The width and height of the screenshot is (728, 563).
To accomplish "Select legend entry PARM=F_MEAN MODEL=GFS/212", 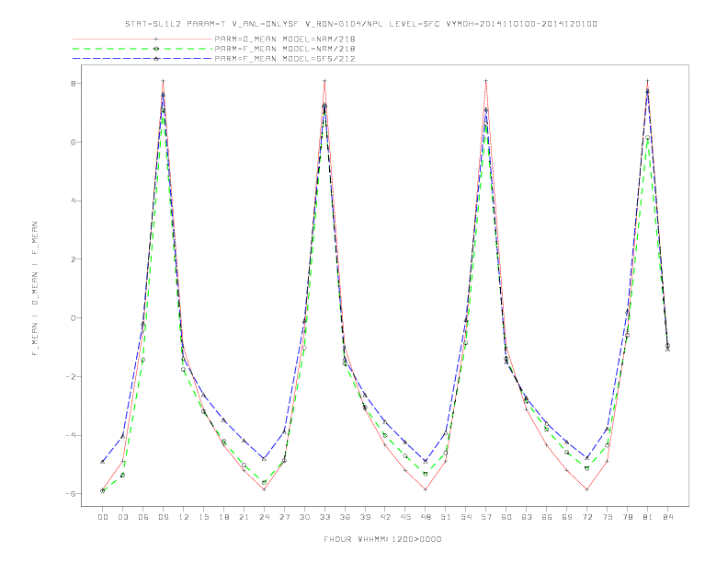I will [285, 59].
